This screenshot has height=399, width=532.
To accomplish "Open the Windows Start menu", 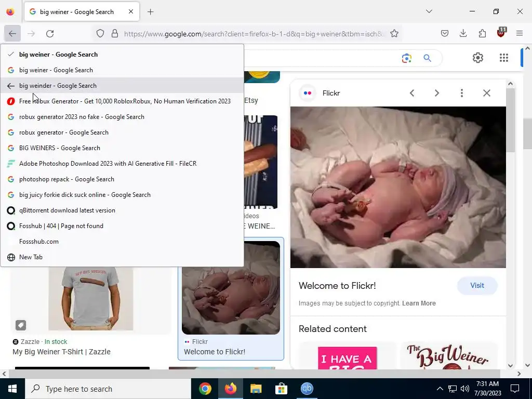I will click(12, 389).
